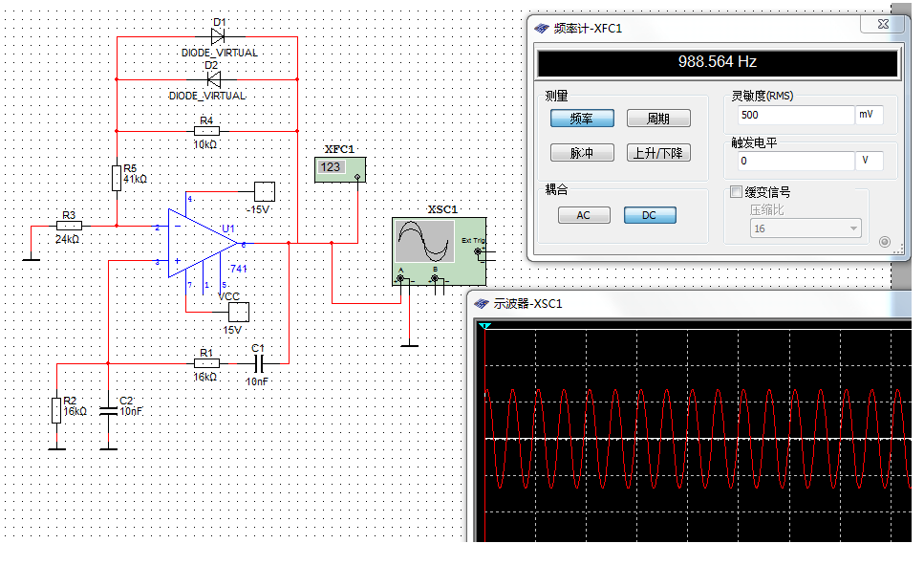Image resolution: width=924 pixels, height=587 pixels.
Task: Select resistor R3 24kΩ
Action: (69, 226)
